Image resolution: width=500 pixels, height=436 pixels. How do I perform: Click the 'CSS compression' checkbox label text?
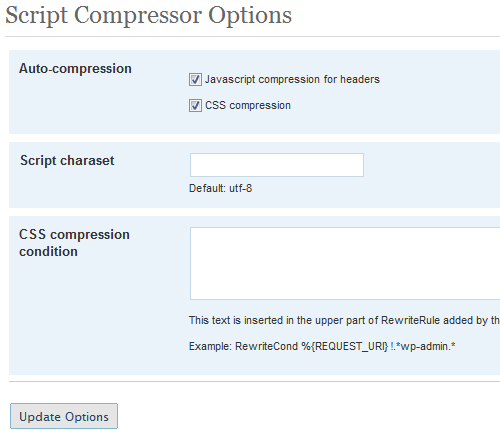pos(248,105)
